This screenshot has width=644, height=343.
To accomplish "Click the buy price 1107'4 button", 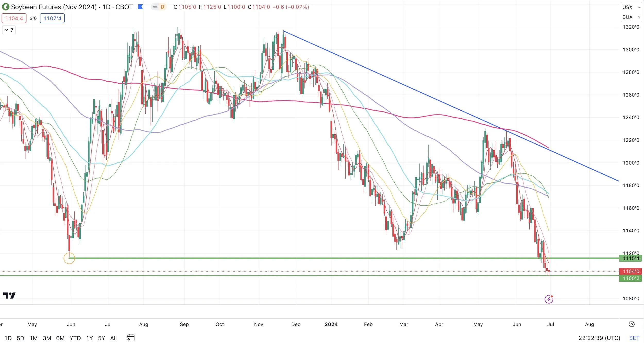I will point(52,18).
